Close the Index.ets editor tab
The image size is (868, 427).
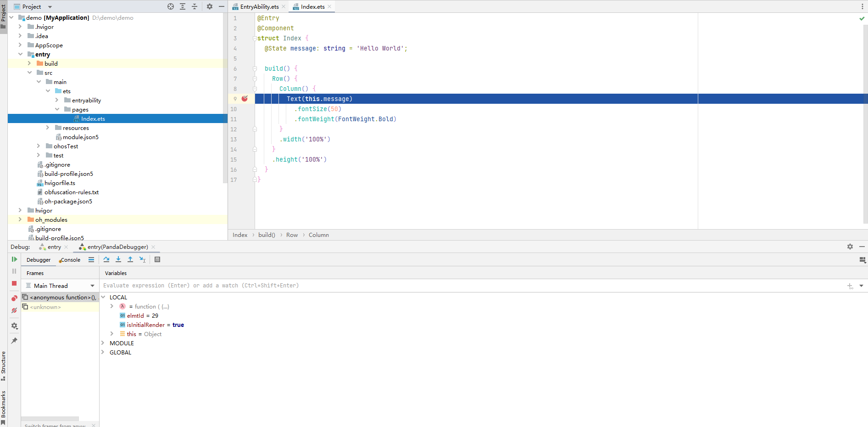(x=330, y=6)
